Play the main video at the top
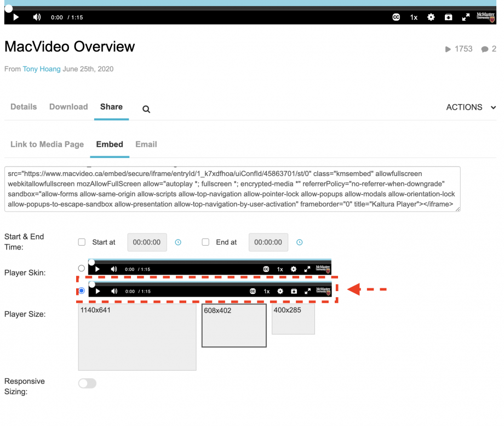The height and width of the screenshot is (426, 504). click(16, 17)
